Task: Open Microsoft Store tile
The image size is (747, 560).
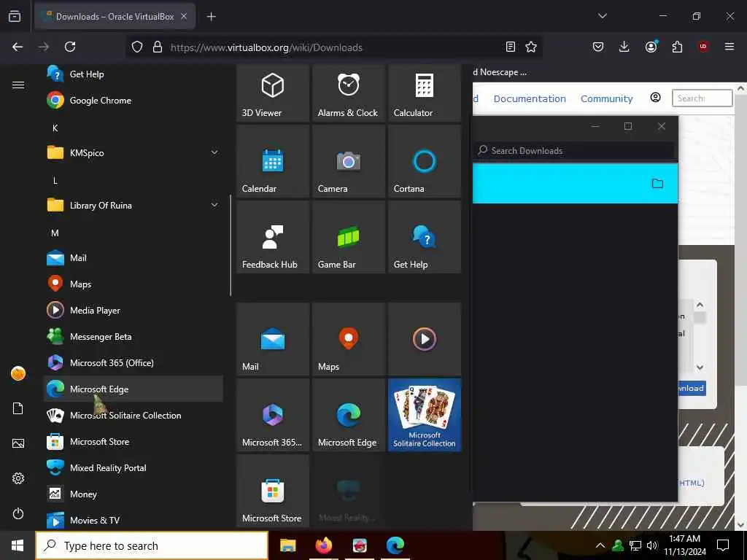Action: coord(273,491)
